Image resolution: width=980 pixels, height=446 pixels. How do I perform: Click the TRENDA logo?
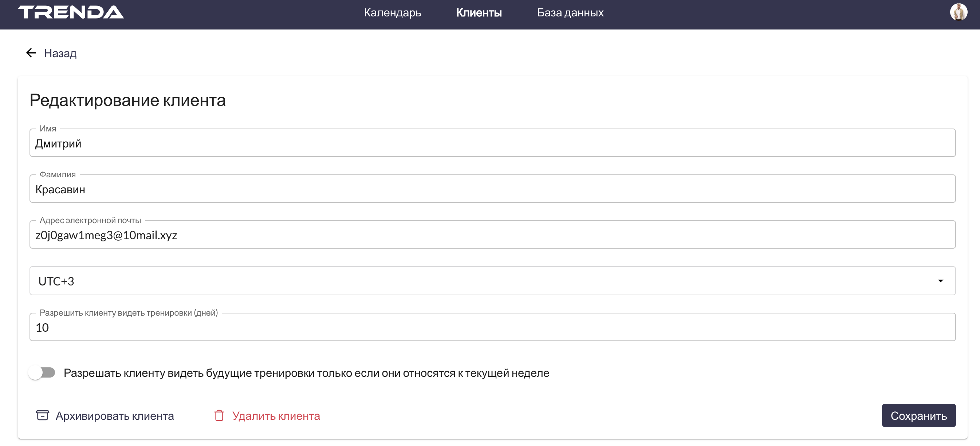tap(71, 12)
